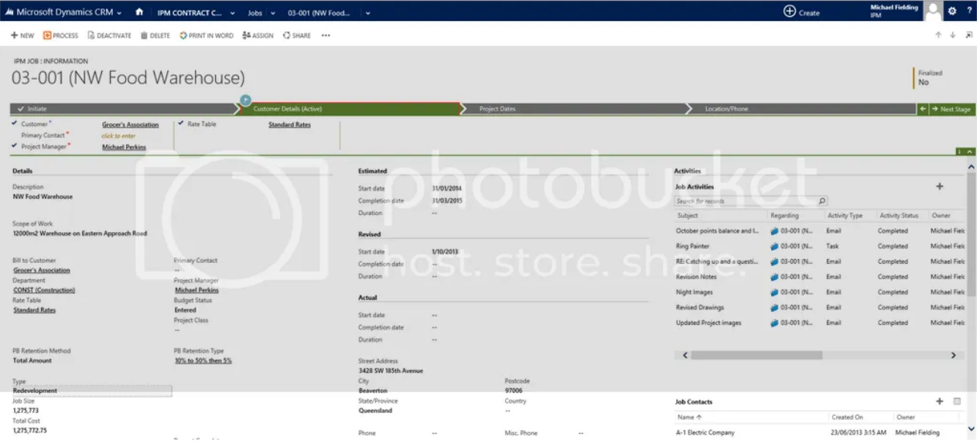Select the Project Dates stage
Viewport: 980px width, 444px height.
coord(574,109)
